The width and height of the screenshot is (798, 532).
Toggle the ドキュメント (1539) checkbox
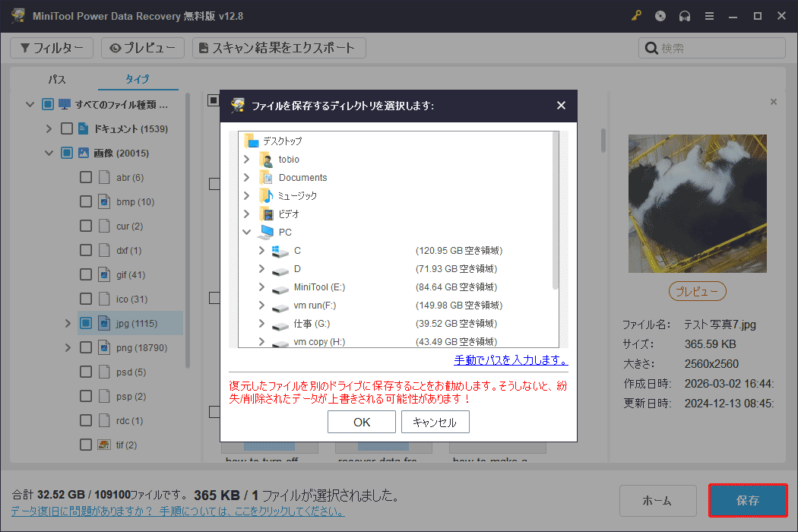pyautogui.click(x=67, y=128)
